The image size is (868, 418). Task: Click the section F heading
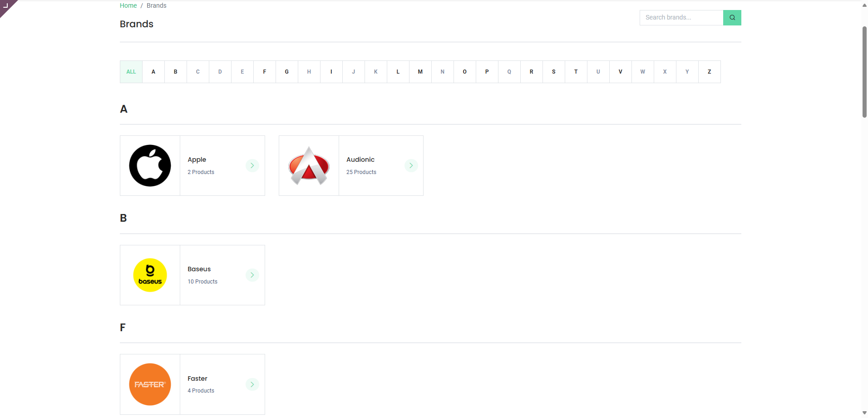pyautogui.click(x=123, y=328)
